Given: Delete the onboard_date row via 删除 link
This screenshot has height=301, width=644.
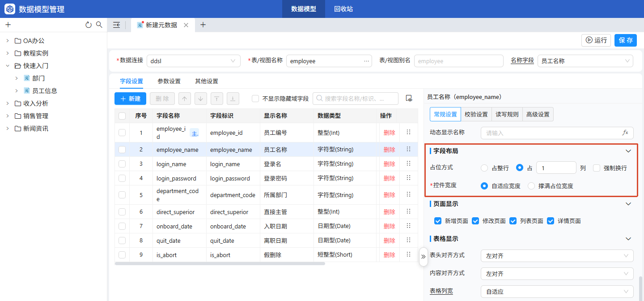Looking at the screenshot, I should tap(390, 226).
